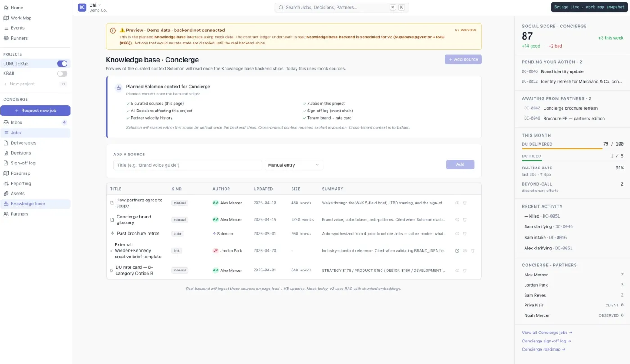Click the Deliverables document icon
630x364 pixels.
pos(6,143)
